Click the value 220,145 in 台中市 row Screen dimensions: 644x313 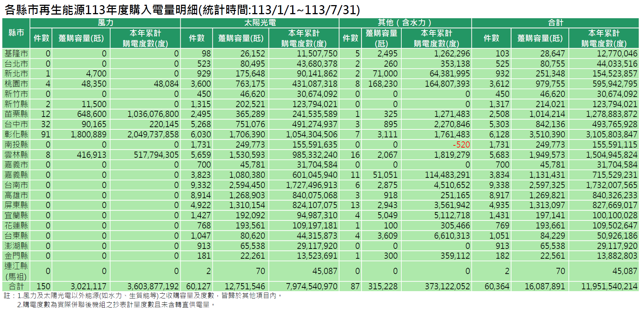164,124
